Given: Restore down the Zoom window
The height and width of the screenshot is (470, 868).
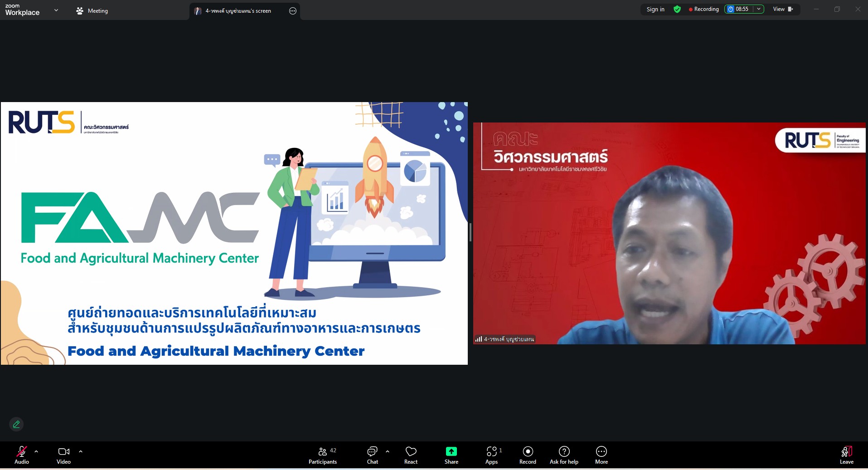Looking at the screenshot, I should (837, 9).
